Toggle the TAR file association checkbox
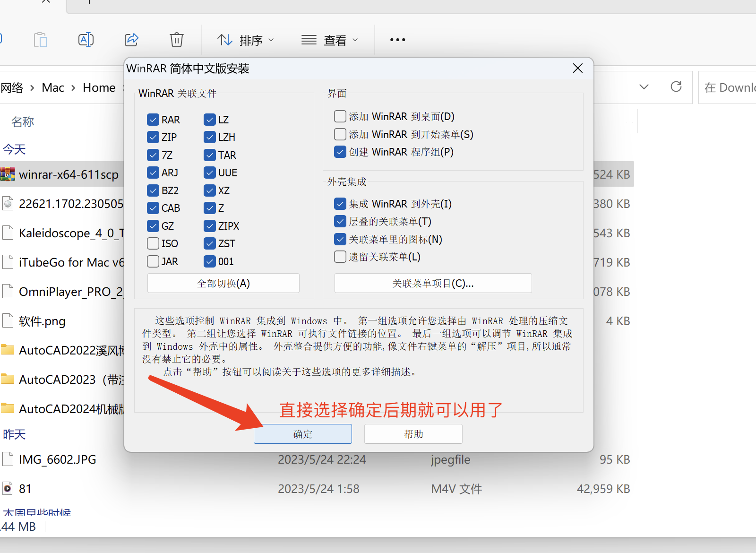756x553 pixels. pos(210,155)
